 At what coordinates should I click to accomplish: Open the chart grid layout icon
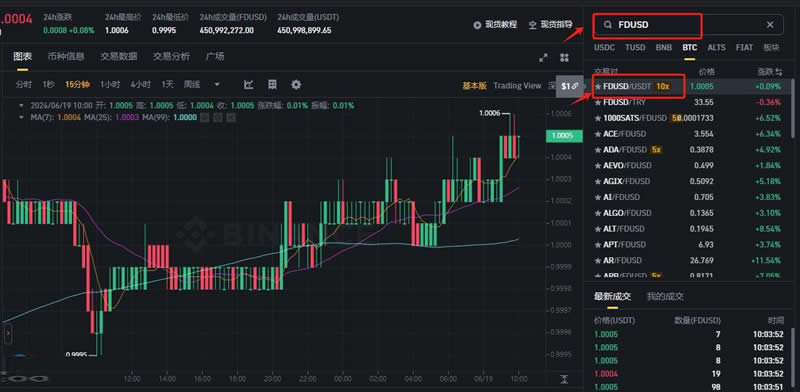(x=272, y=85)
